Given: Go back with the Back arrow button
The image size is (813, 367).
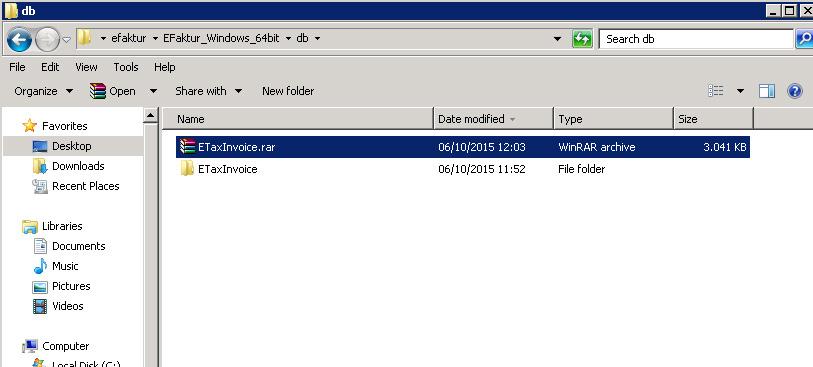Looking at the screenshot, I should click(20, 39).
